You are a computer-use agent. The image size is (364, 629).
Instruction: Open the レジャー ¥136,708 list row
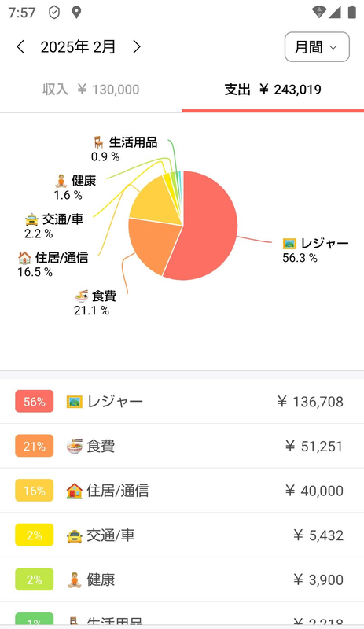tap(182, 401)
